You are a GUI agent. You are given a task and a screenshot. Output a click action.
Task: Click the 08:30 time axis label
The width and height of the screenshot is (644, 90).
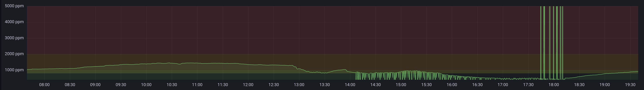(70, 85)
